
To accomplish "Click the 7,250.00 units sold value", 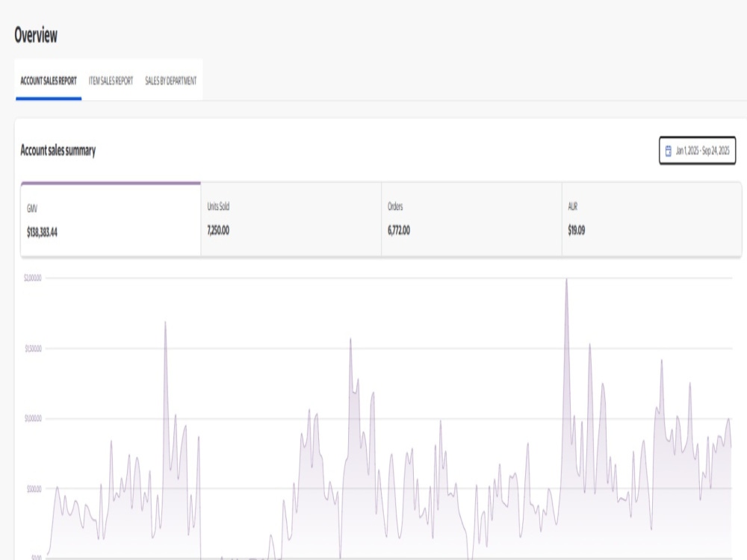I will pyautogui.click(x=218, y=231).
